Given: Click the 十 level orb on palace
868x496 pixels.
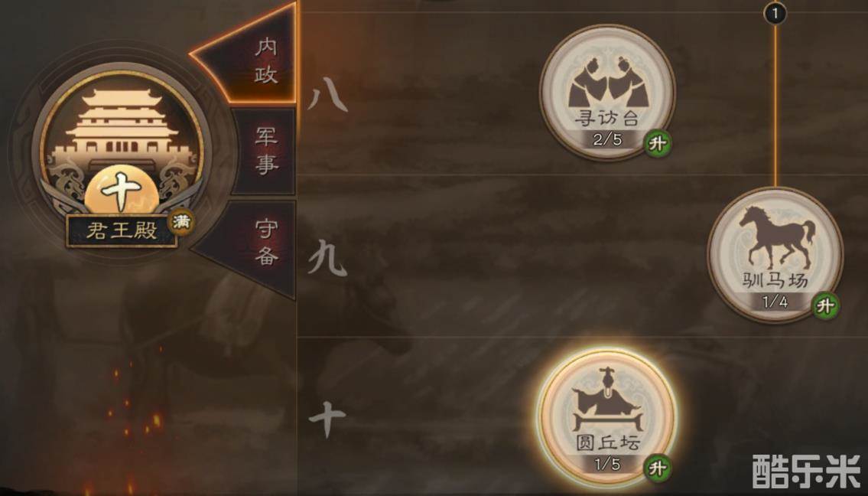Looking at the screenshot, I should click(122, 190).
